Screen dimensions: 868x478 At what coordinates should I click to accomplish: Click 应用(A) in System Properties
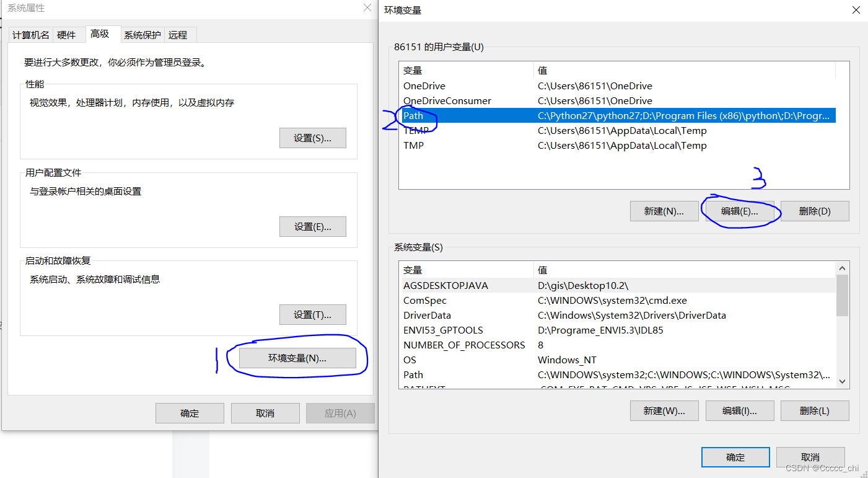click(340, 413)
